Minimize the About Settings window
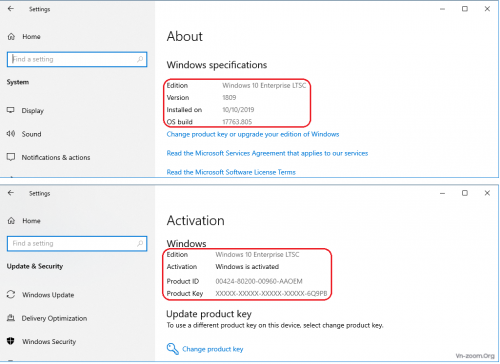The image size is (500, 364). tap(442, 9)
